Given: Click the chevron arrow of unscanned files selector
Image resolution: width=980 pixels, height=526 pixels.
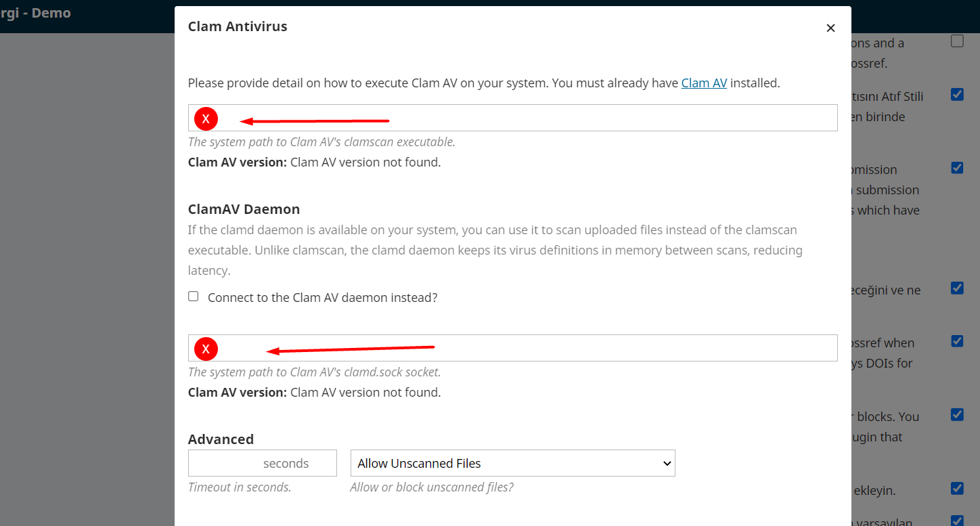Looking at the screenshot, I should point(667,464).
